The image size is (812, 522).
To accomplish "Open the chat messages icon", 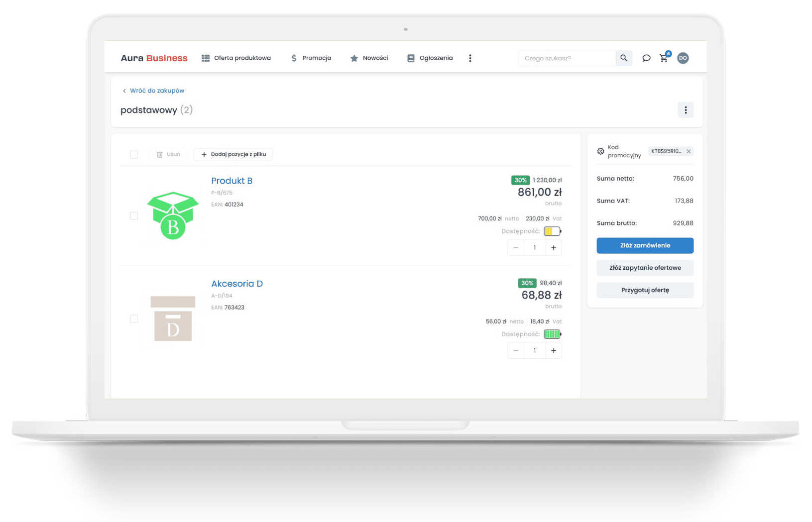I will pyautogui.click(x=646, y=58).
